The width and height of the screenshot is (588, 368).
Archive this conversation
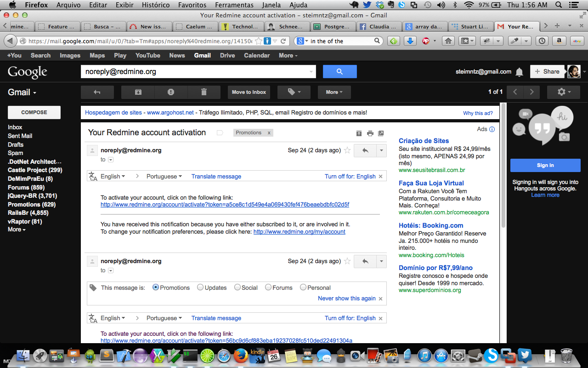coord(138,92)
